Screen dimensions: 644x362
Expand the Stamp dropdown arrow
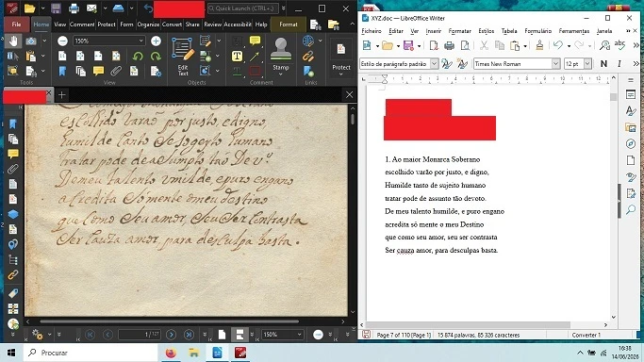(281, 74)
